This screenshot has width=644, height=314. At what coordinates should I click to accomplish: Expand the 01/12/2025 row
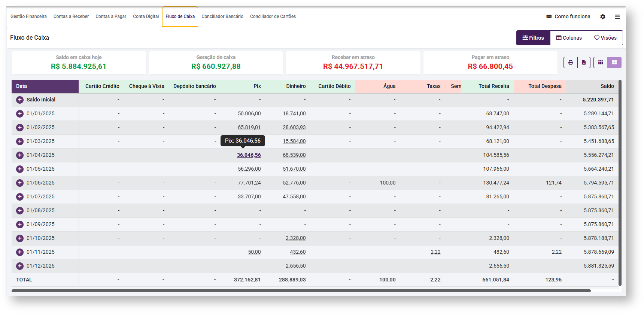tap(20, 266)
